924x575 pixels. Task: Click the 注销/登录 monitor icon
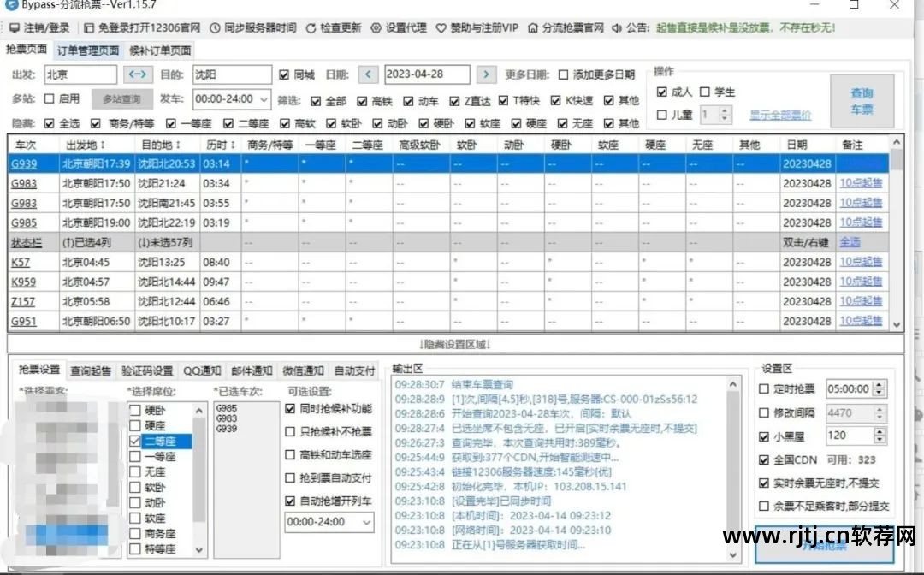pyautogui.click(x=15, y=27)
